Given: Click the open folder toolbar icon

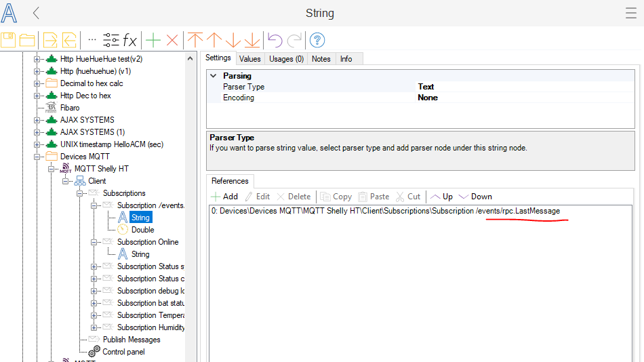Looking at the screenshot, I should pos(27,40).
